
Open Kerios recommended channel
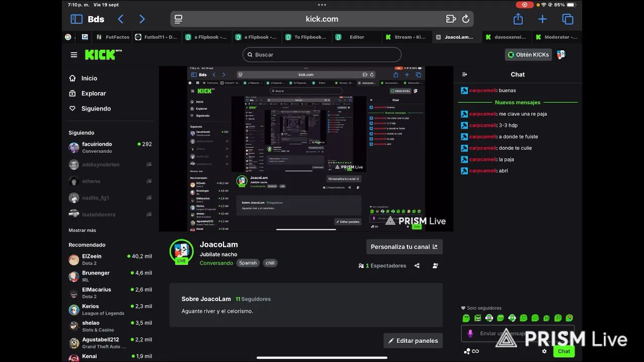click(110, 309)
